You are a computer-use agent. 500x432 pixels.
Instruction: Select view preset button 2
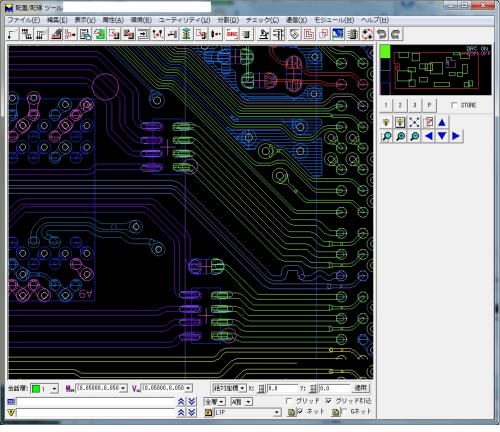pyautogui.click(x=400, y=105)
